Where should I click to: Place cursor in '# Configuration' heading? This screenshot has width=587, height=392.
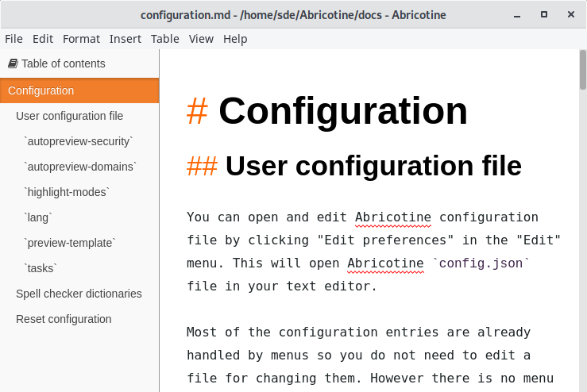click(x=327, y=111)
